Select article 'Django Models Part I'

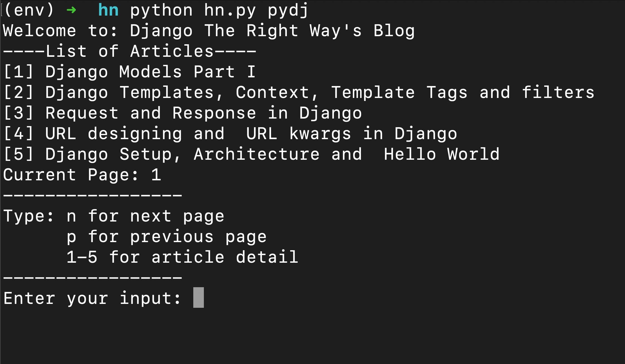pyautogui.click(x=150, y=72)
